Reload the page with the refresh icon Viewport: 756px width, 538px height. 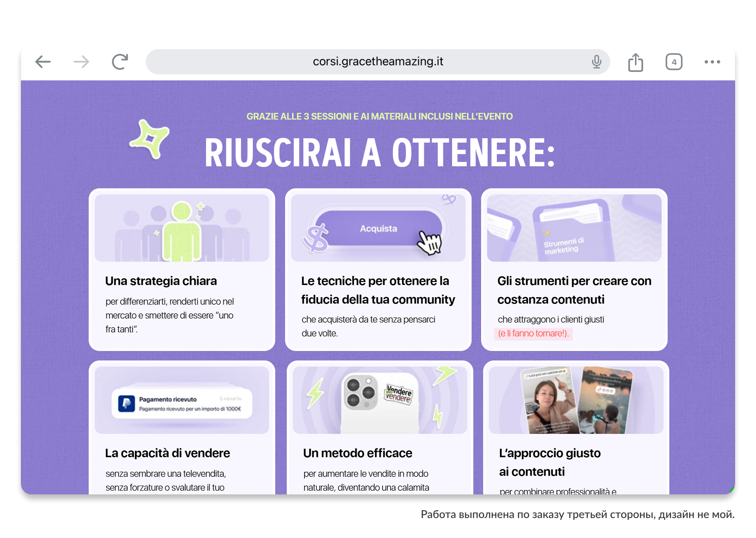point(120,62)
